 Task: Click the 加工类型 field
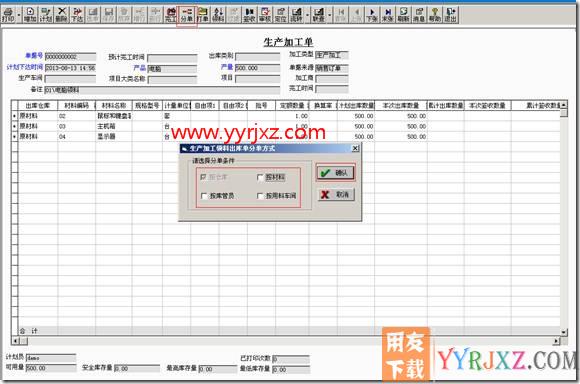(332, 55)
